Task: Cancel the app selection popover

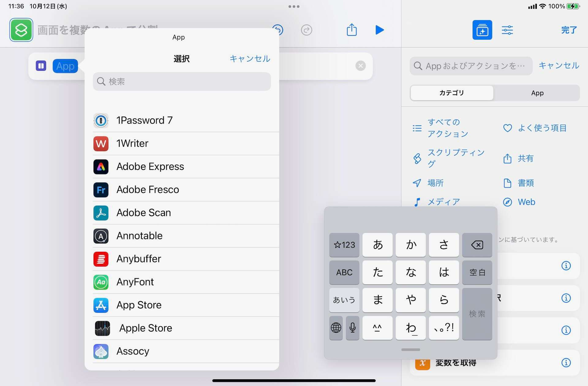Action: coord(250,59)
